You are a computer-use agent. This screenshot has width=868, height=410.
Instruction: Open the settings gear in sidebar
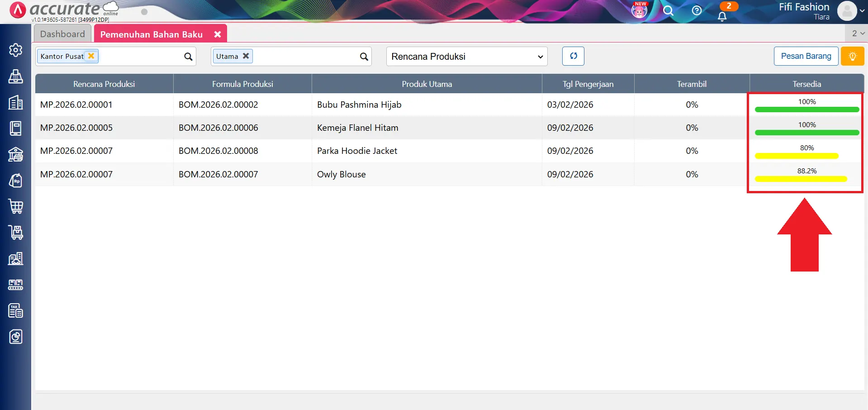pos(16,50)
